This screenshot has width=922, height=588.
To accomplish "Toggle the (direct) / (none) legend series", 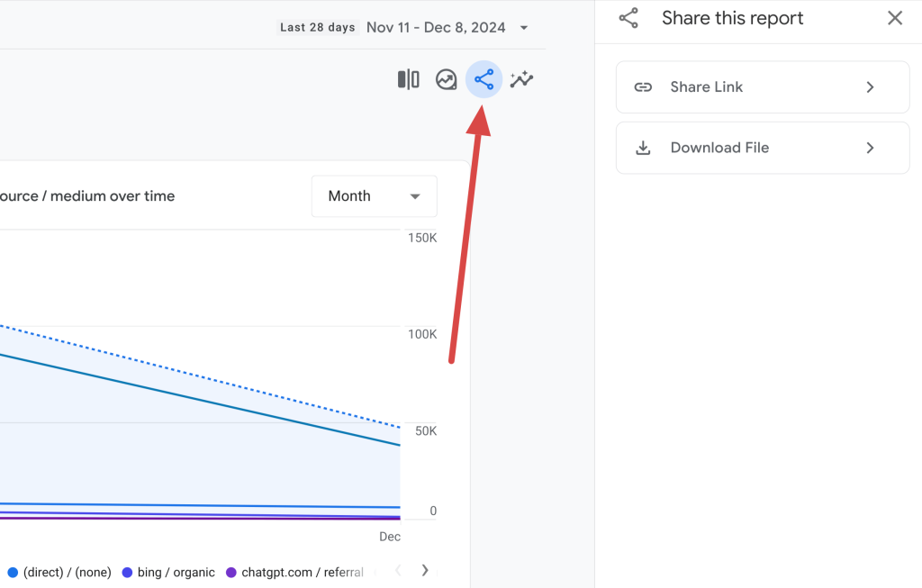I will [59, 572].
